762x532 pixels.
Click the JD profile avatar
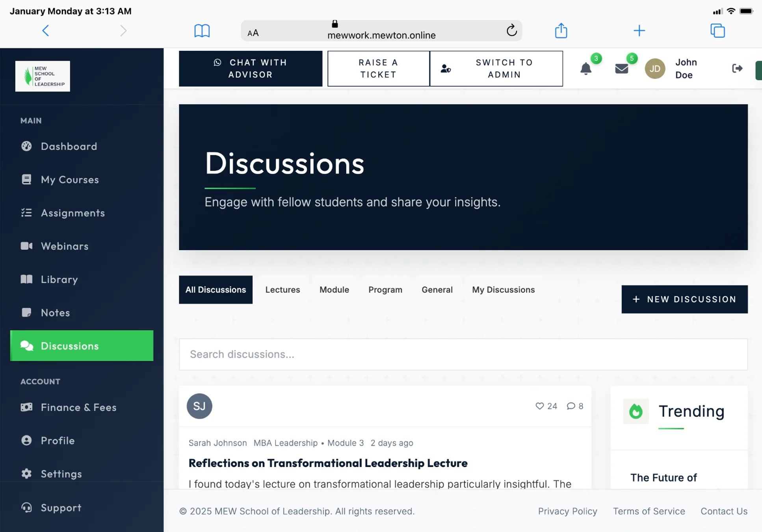pyautogui.click(x=654, y=69)
